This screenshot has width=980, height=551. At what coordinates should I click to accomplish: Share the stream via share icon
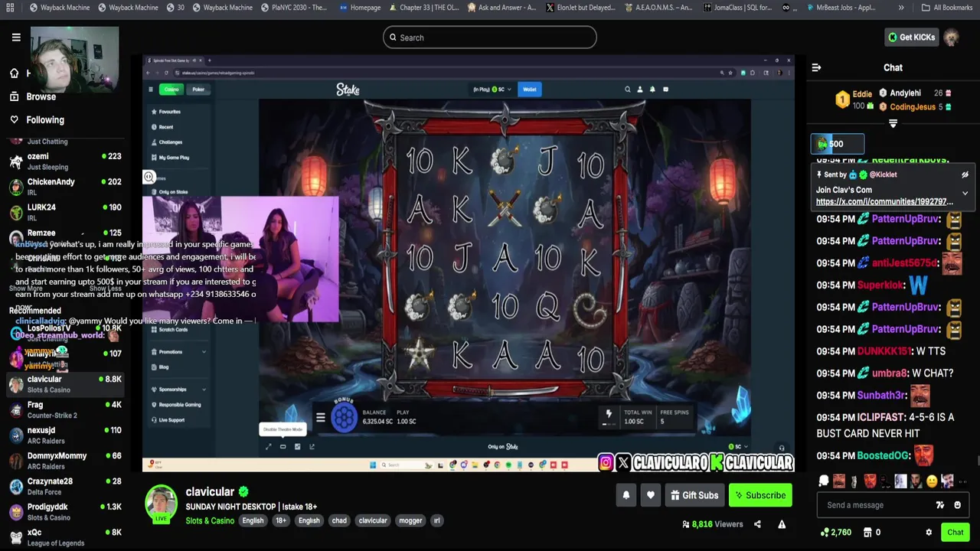pos(757,524)
